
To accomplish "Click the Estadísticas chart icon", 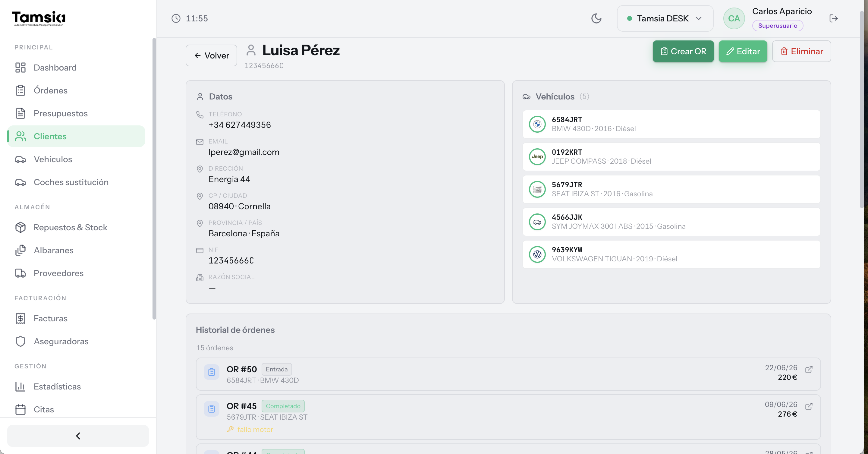I will [x=20, y=386].
